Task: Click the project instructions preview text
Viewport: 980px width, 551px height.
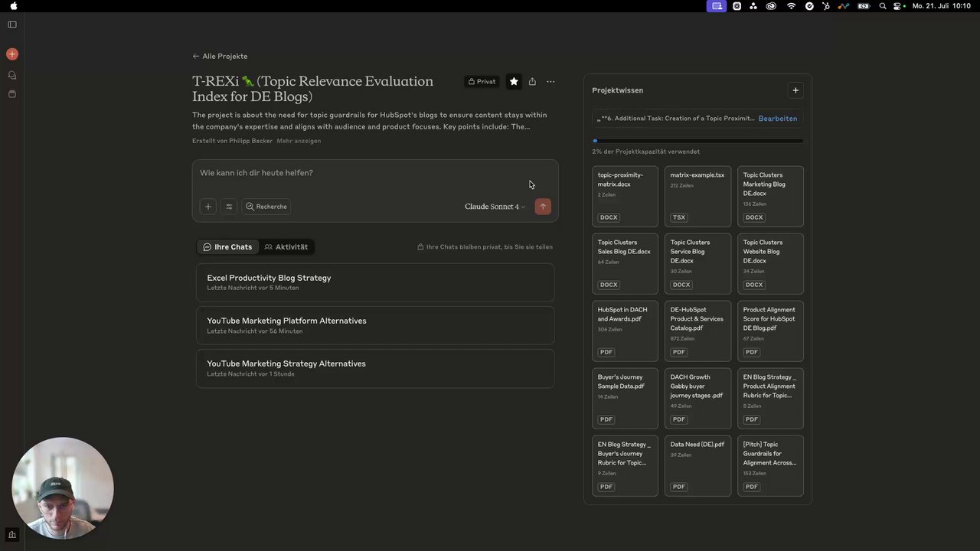Action: click(676, 119)
